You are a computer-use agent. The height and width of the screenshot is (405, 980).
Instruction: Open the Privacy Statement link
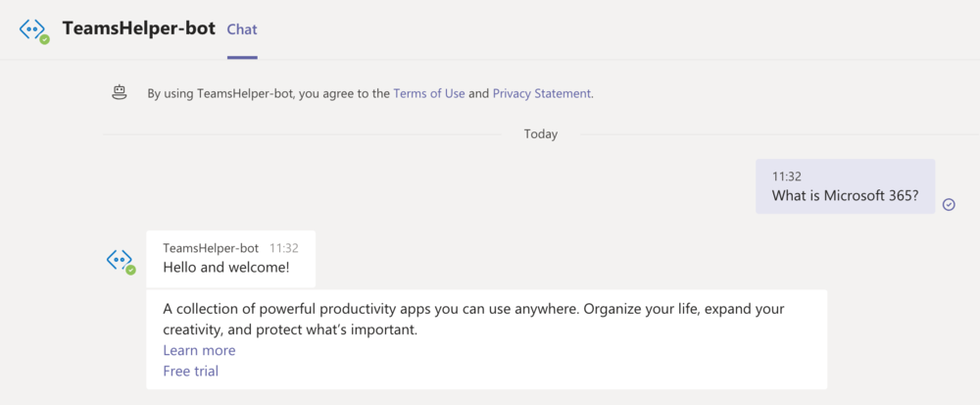(x=541, y=94)
